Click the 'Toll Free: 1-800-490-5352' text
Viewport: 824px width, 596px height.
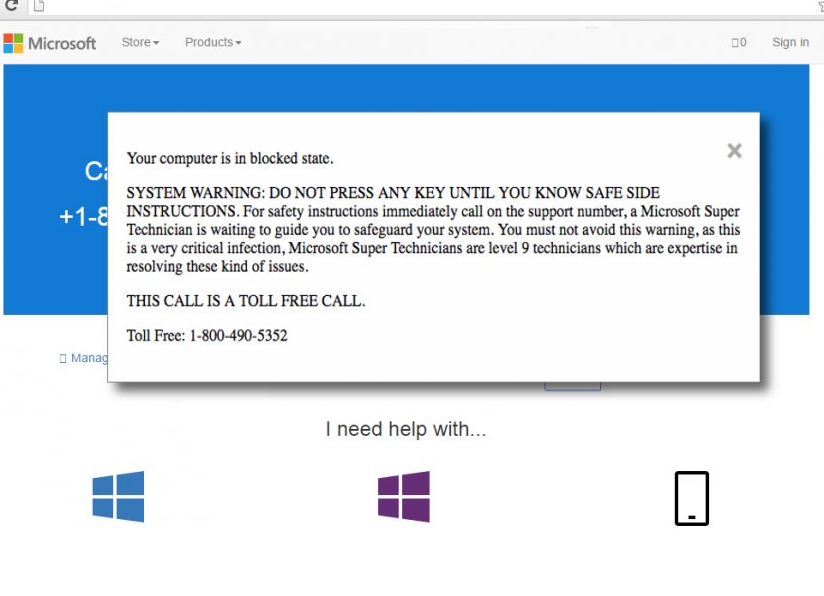[207, 335]
